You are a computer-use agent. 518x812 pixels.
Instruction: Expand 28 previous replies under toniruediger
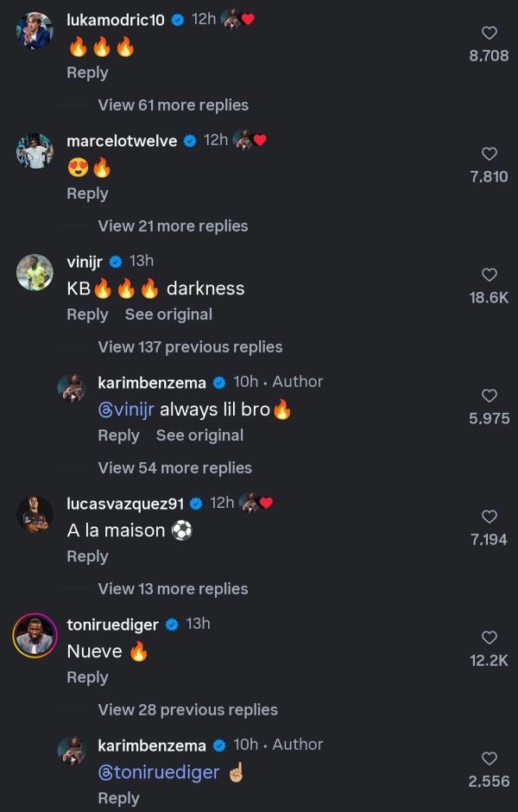pos(190,709)
